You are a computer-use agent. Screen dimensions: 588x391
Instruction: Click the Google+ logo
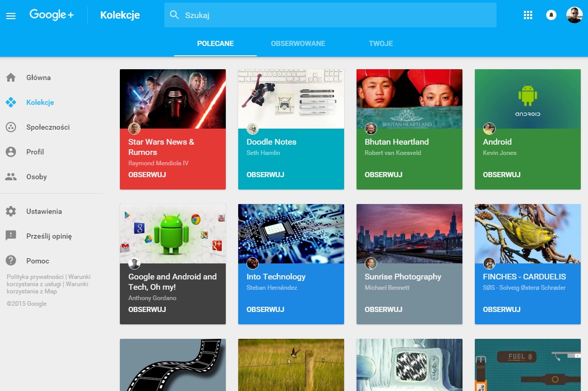(x=52, y=14)
